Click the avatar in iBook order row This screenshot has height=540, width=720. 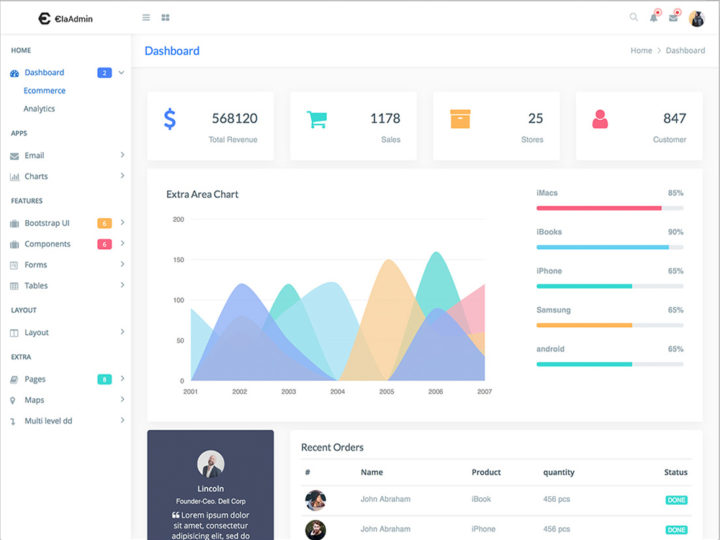pos(315,500)
